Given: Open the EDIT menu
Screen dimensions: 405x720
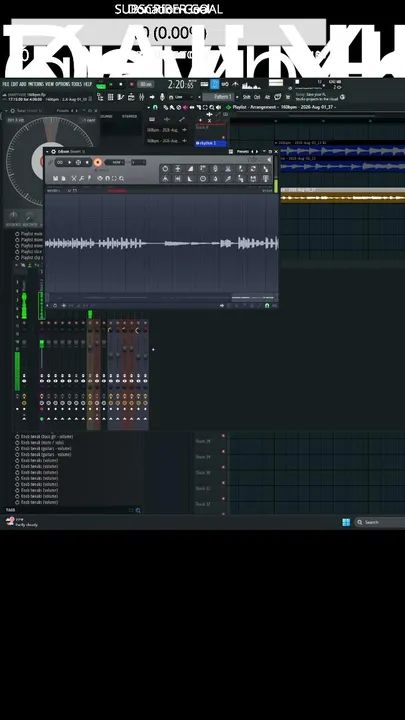Looking at the screenshot, I should pyautogui.click(x=14, y=84).
